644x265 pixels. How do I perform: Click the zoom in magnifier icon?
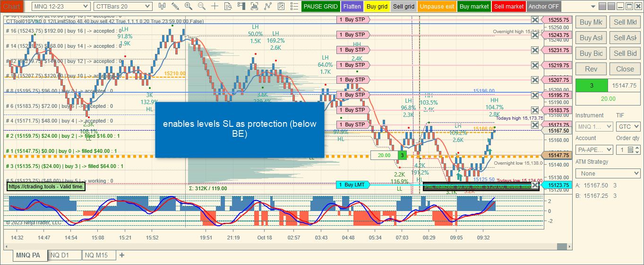click(189, 6)
